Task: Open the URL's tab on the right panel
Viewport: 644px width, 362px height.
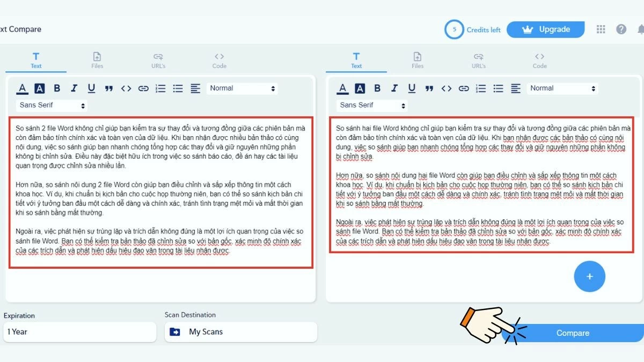Action: tap(478, 59)
